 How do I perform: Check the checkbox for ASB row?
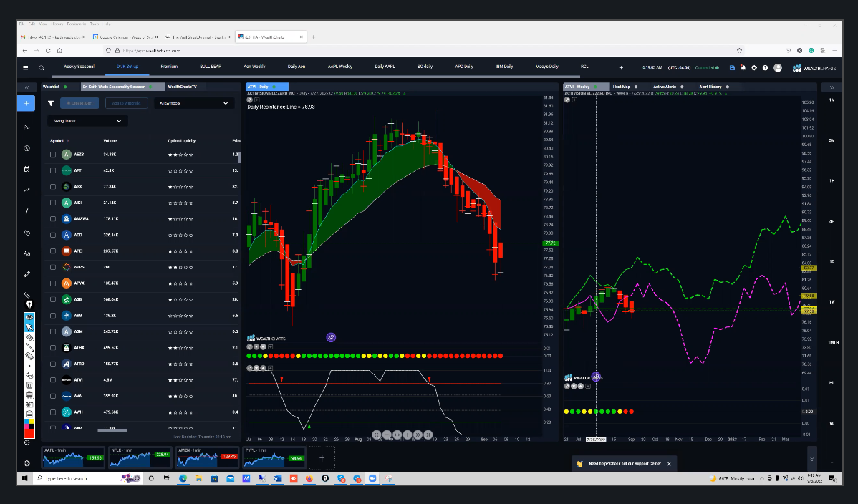53,300
